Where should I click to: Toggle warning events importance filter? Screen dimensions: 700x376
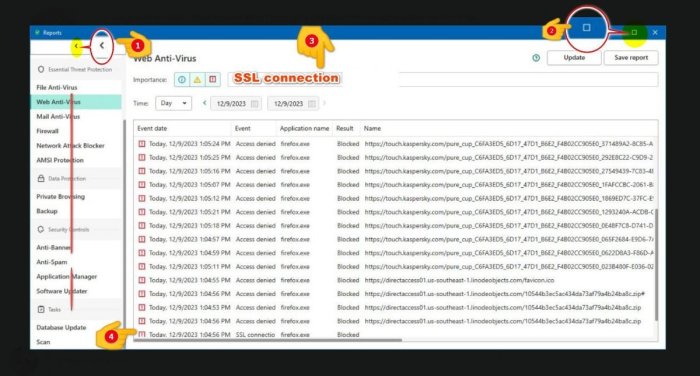tap(197, 79)
